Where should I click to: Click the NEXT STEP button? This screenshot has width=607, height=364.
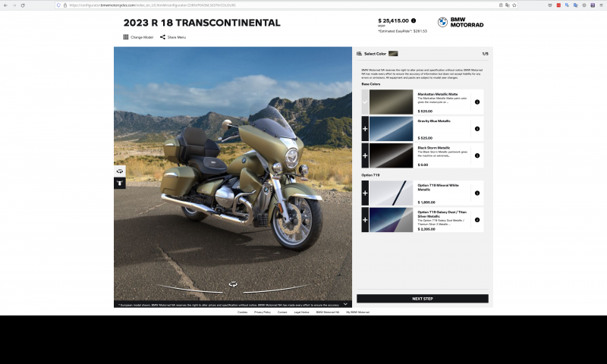click(423, 299)
